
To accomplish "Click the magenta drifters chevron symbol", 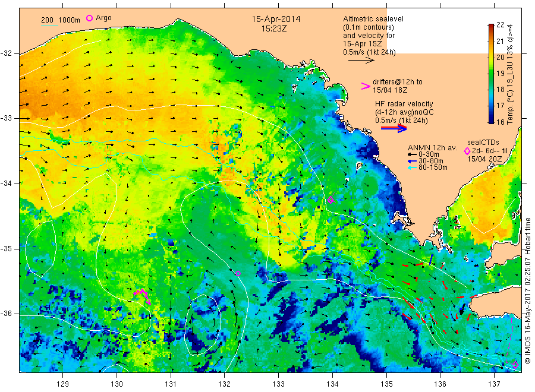I will 366,86.
